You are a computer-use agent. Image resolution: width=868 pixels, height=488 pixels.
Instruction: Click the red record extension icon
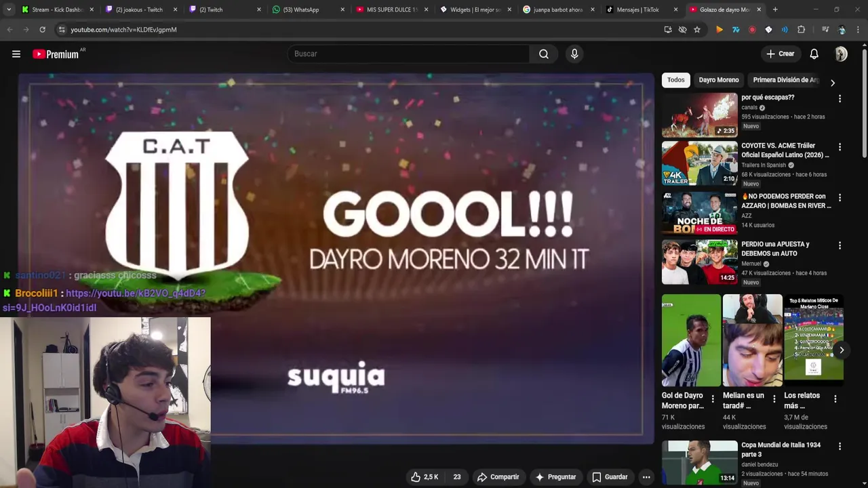pos(752,30)
